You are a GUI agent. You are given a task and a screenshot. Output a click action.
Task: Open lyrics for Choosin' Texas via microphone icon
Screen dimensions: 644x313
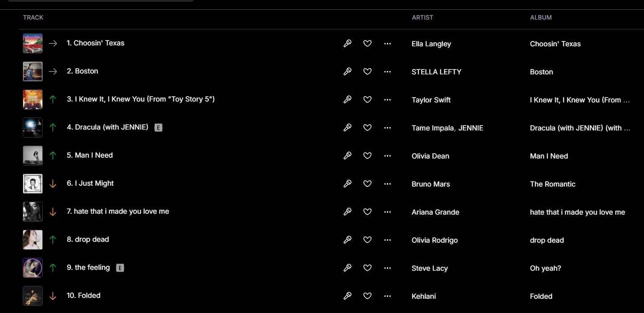pyautogui.click(x=348, y=43)
